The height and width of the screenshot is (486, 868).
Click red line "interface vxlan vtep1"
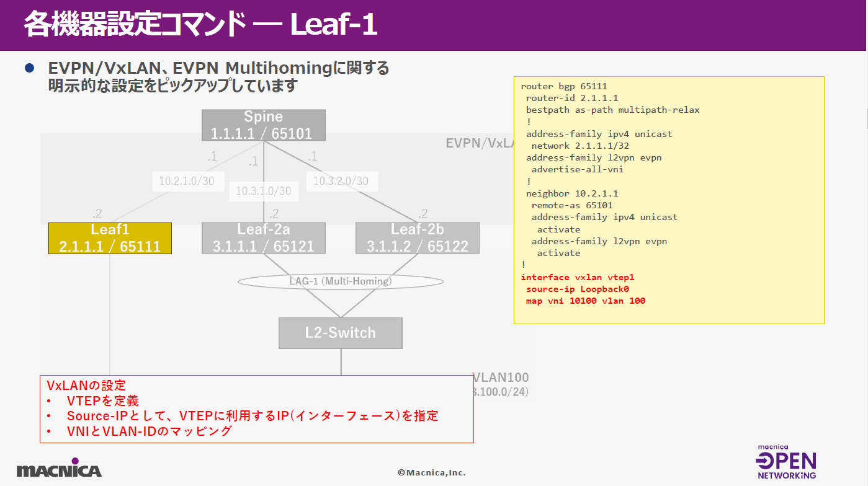[578, 277]
